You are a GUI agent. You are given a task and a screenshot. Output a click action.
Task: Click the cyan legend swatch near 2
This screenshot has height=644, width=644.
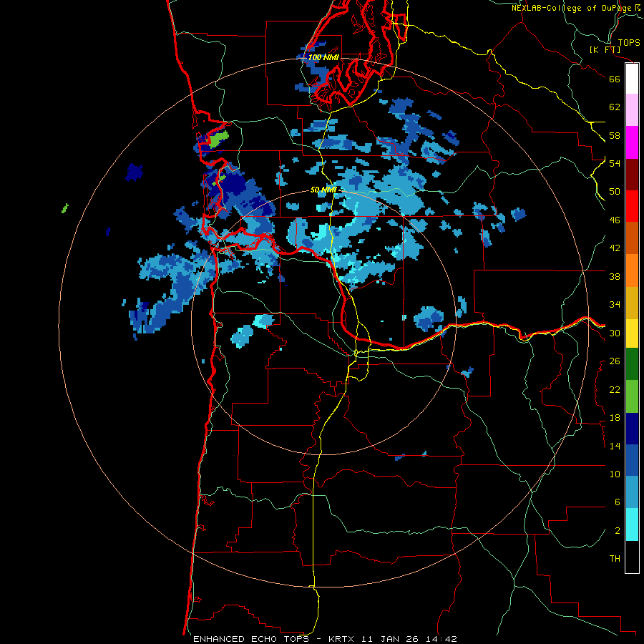pos(632,525)
